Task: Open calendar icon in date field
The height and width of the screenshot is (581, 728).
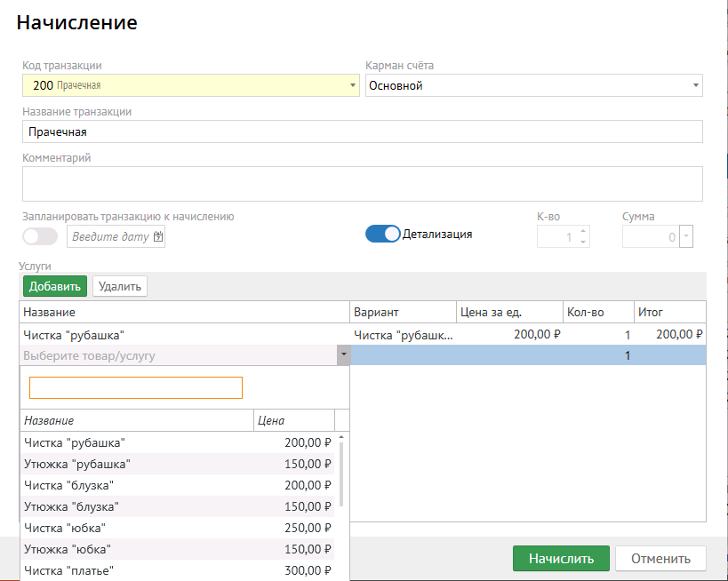Action: (158, 236)
